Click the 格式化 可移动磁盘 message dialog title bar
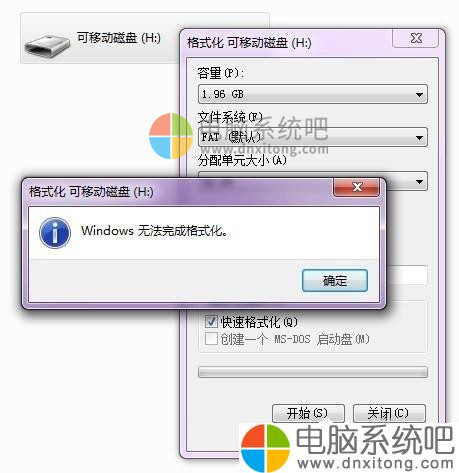459x473 pixels. tap(180, 192)
